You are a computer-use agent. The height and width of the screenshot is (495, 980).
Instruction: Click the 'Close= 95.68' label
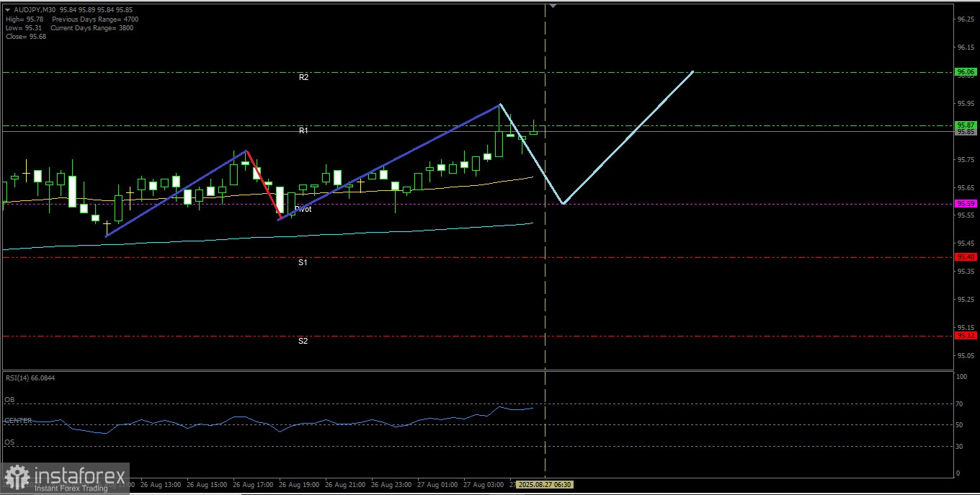(25, 37)
